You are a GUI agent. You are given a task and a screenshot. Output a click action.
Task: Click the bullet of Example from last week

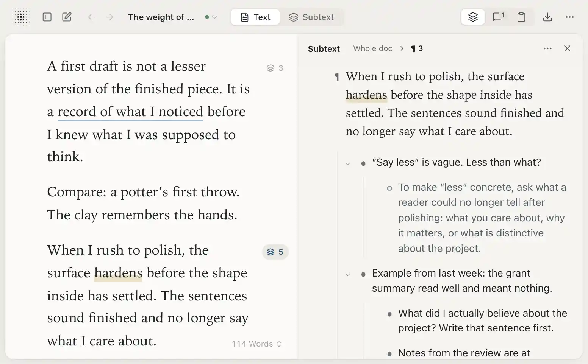[x=363, y=274]
